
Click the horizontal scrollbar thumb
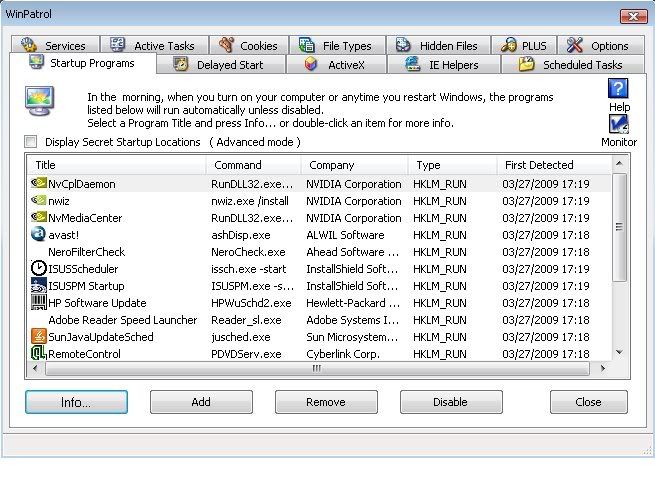pyautogui.click(x=317, y=368)
